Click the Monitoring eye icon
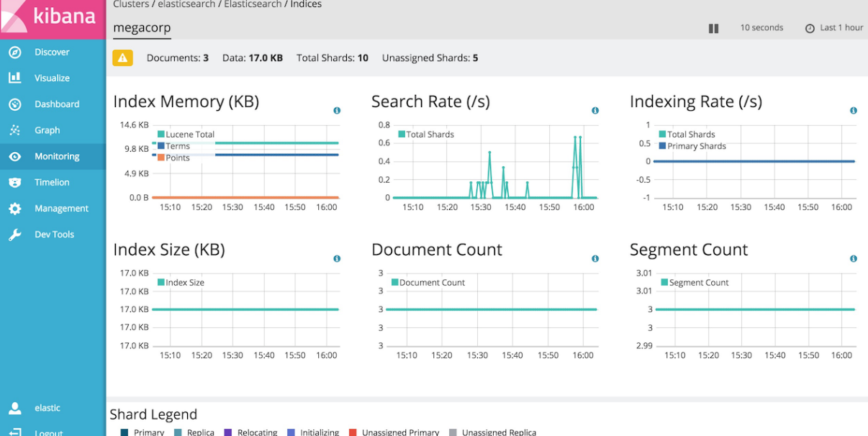Image resolution: width=868 pixels, height=436 pixels. pos(14,157)
